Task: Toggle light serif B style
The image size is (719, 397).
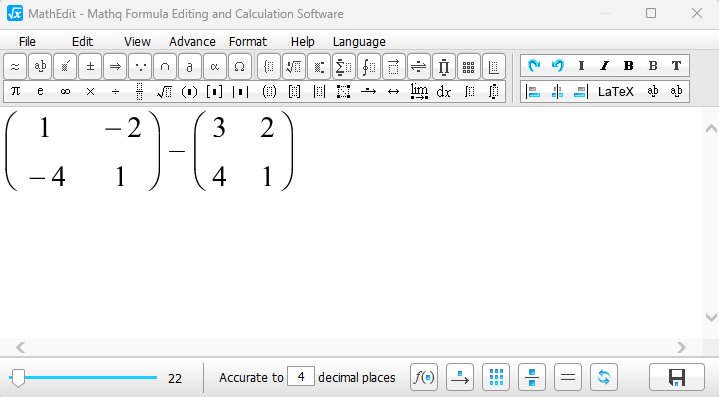Action: (x=653, y=66)
